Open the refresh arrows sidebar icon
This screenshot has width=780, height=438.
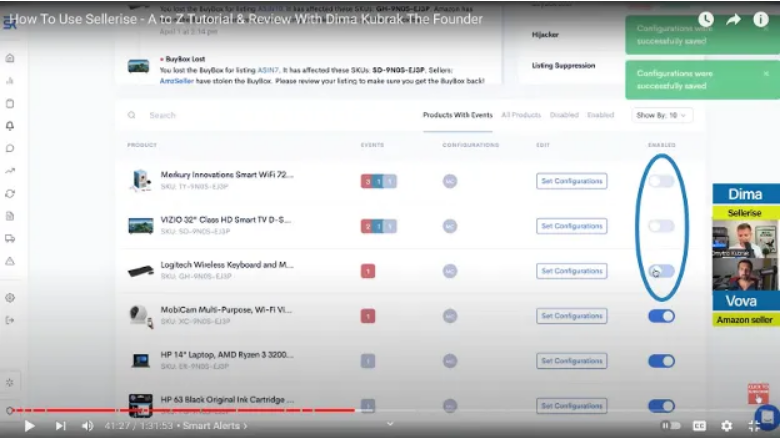click(x=10, y=194)
